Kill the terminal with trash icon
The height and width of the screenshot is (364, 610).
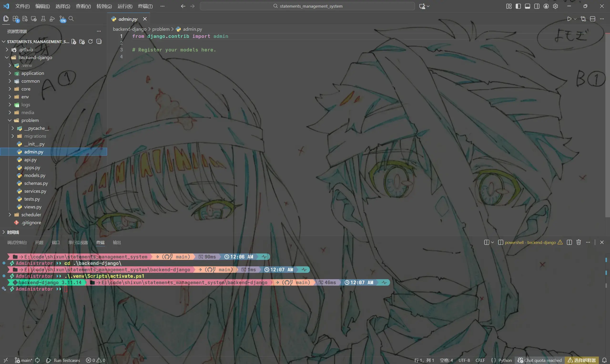tap(579, 242)
